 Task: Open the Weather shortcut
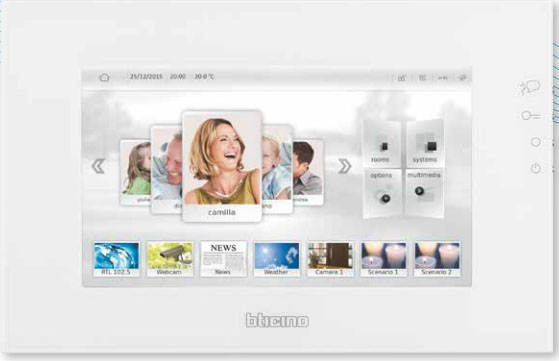277,259
